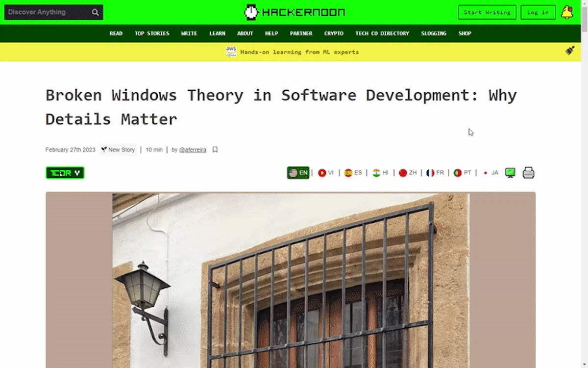Focus the Discover Anything search field
Screen dimensions: 588x368
tap(48, 12)
